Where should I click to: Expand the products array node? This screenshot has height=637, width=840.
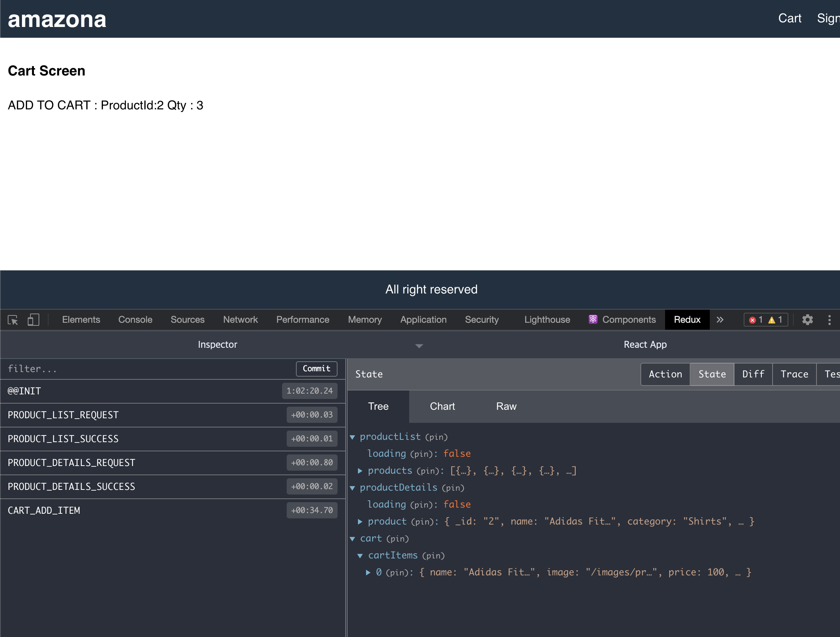(360, 471)
